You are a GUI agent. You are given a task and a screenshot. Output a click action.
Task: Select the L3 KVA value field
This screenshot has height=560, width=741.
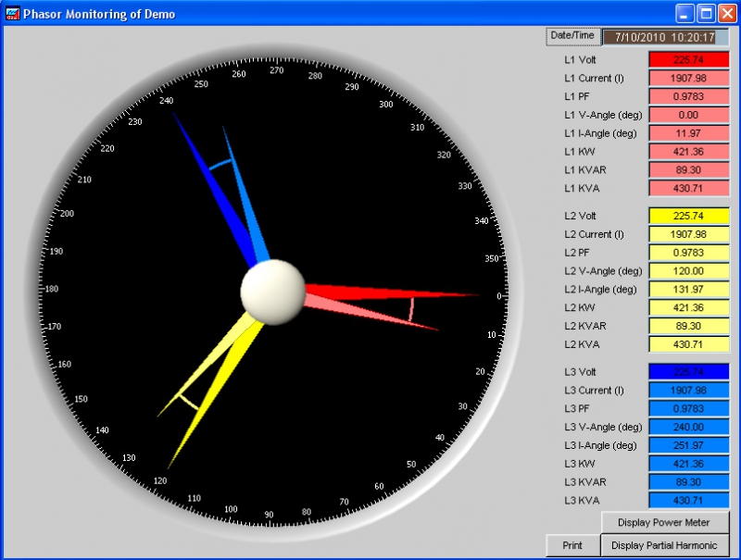click(x=688, y=501)
